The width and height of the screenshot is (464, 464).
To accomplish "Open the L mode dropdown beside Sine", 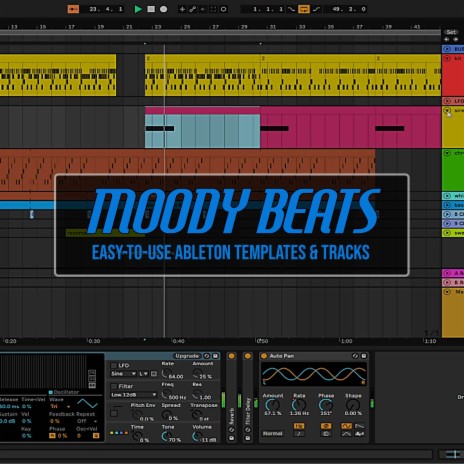I will coord(144,374).
